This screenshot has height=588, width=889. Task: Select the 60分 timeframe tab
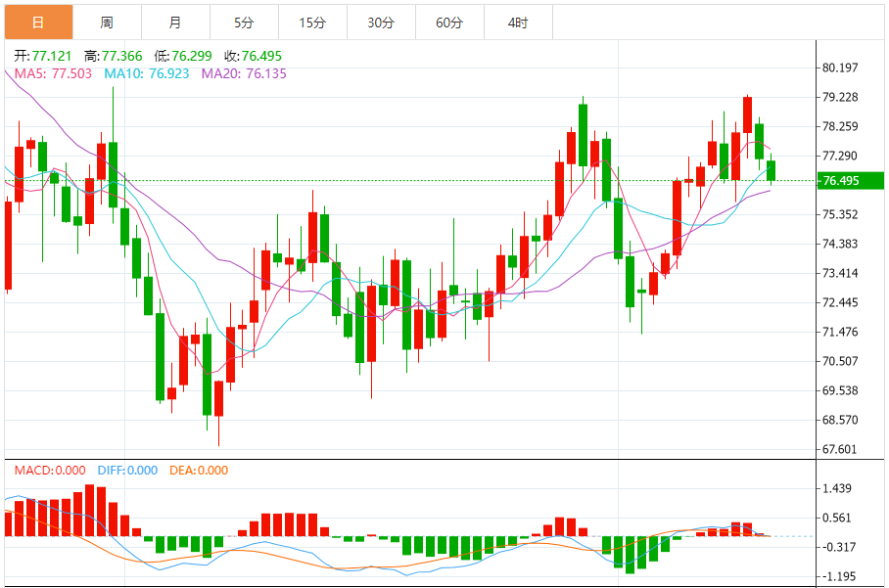tap(449, 23)
